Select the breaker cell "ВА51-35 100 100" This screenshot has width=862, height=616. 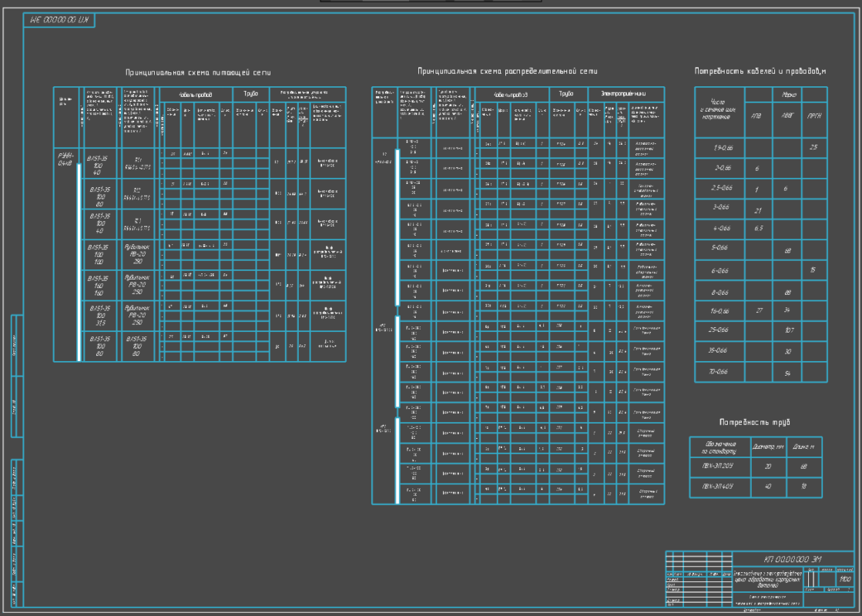point(99,254)
